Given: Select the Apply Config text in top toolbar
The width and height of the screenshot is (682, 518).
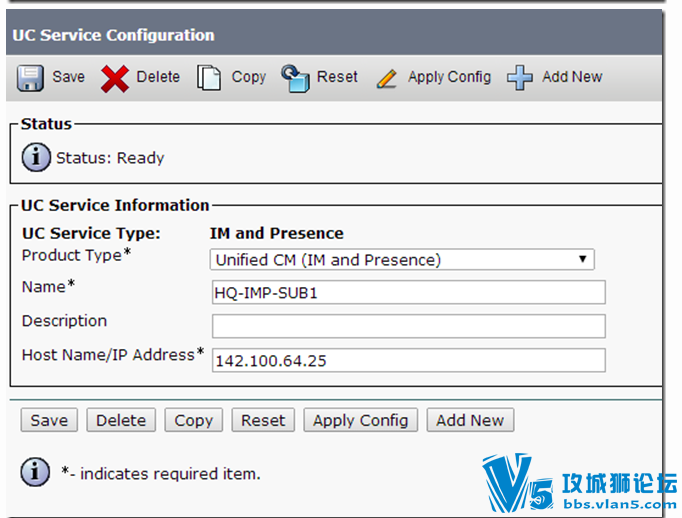Looking at the screenshot, I should point(449,77).
